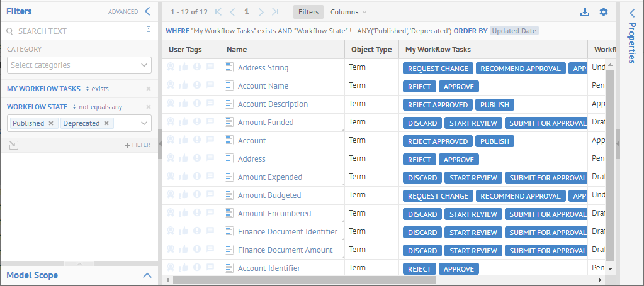Viewport: 644px width, 286px height.
Task: Click the warning tag icon for Account Description
Action: click(x=196, y=104)
